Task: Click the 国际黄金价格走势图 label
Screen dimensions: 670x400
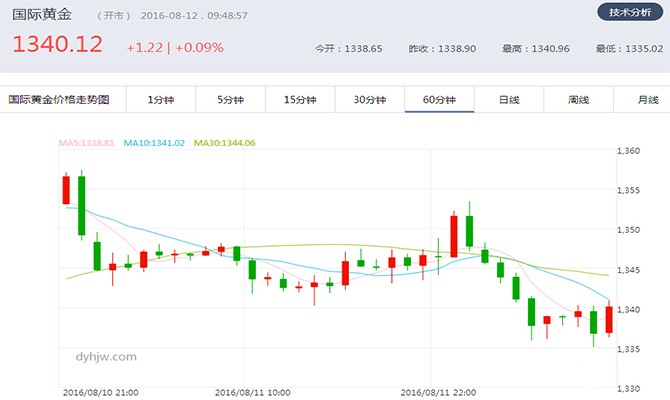Action: [59, 100]
